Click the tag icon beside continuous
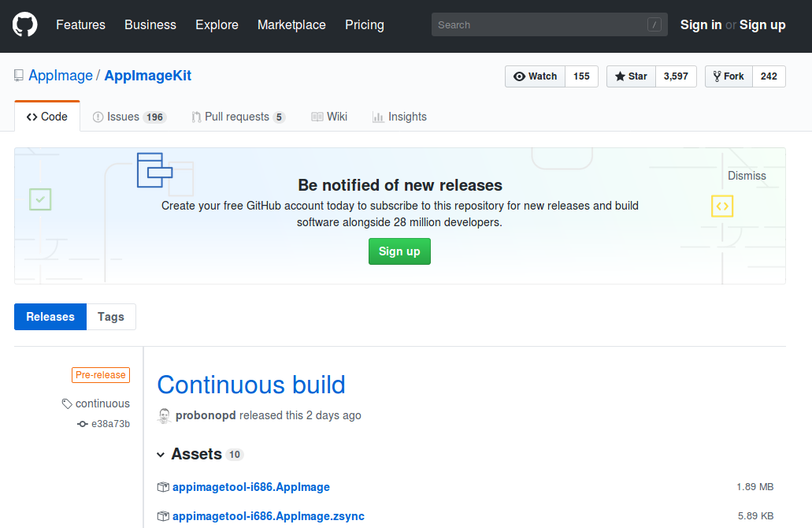 pos(67,403)
